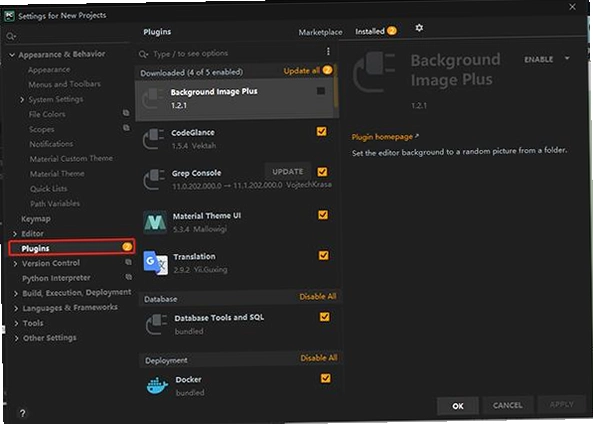Click the Database Tools and SQL icon
The width and height of the screenshot is (593, 424).
[157, 324]
